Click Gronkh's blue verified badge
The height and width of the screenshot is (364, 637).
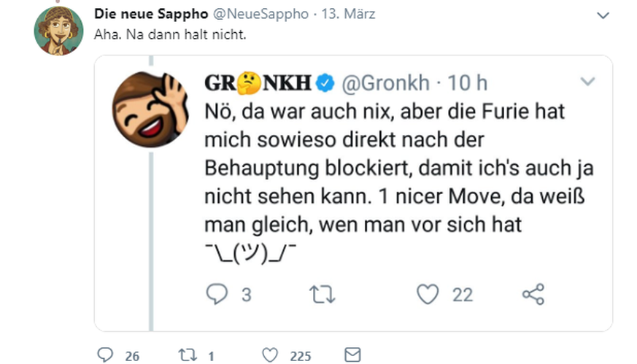pyautogui.click(x=326, y=85)
